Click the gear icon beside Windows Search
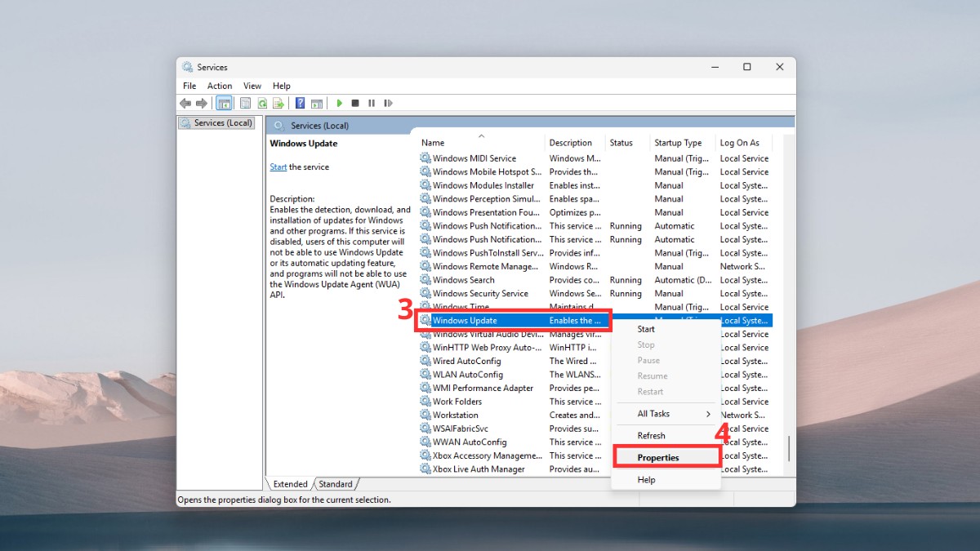Screen dimensions: 980x551 click(425, 280)
